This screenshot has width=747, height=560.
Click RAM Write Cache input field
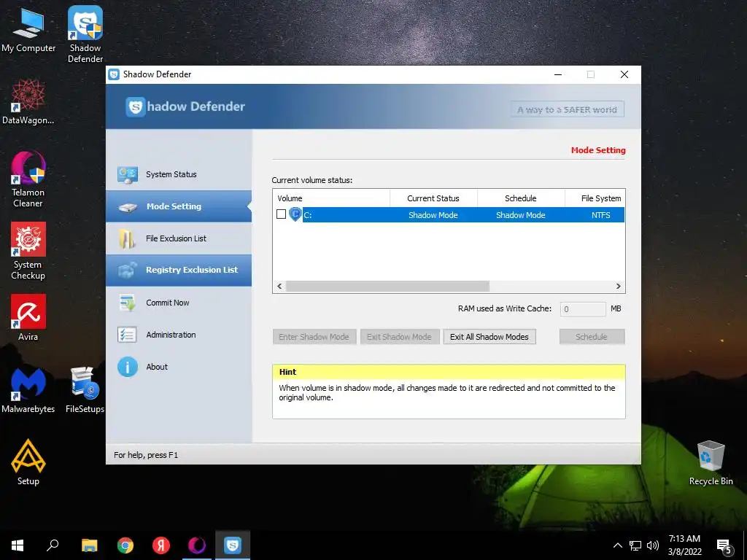(x=583, y=308)
